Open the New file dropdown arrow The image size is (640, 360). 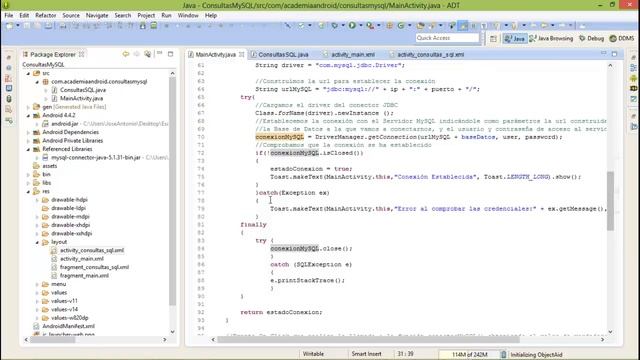tap(18, 26)
